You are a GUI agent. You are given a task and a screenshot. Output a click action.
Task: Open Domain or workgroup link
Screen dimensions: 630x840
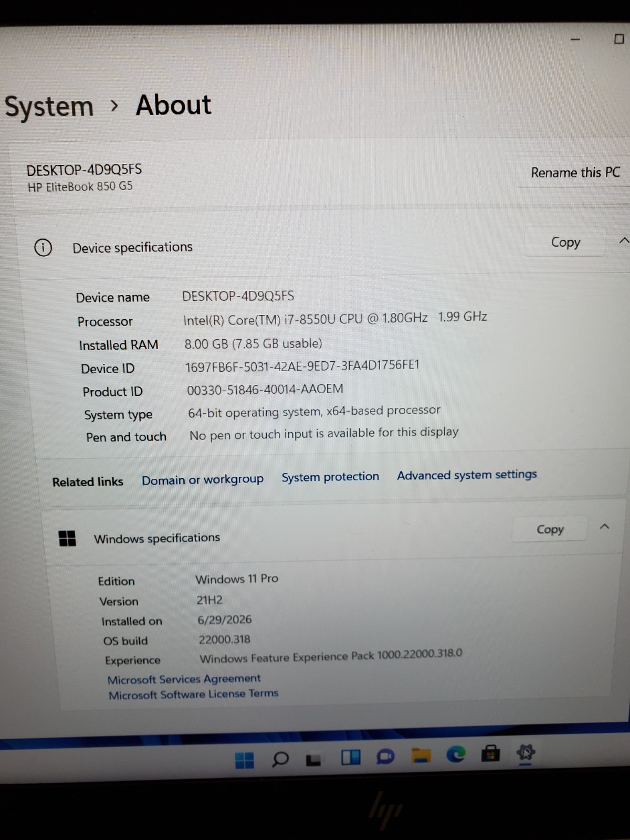203,479
